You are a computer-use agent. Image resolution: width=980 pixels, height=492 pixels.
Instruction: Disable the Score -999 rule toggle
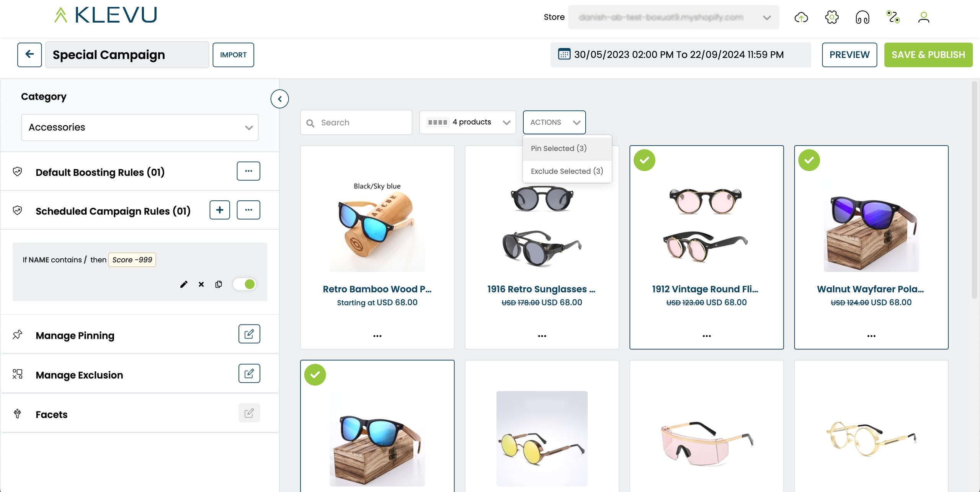245,284
